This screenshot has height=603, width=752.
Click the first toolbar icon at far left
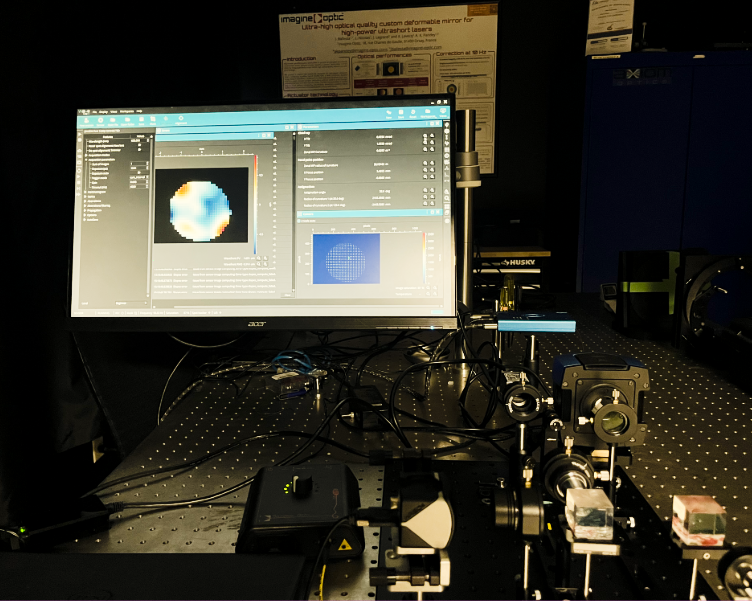[86, 120]
